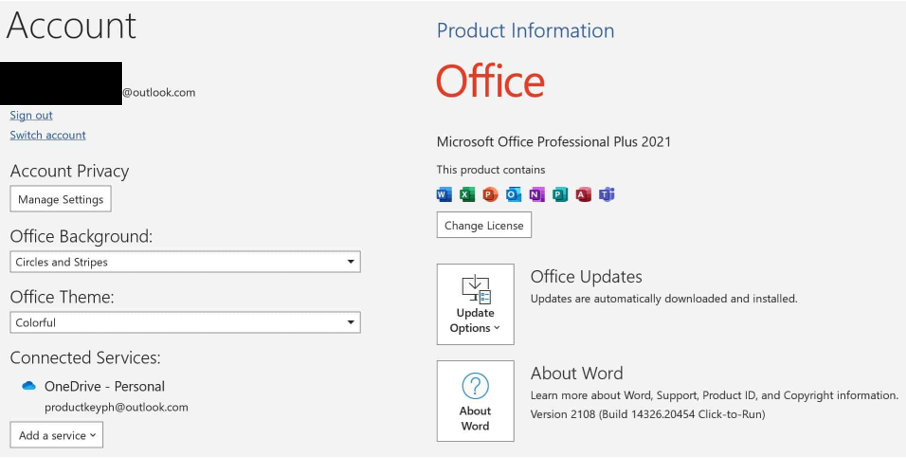Click the Publisher app icon

coord(560,195)
